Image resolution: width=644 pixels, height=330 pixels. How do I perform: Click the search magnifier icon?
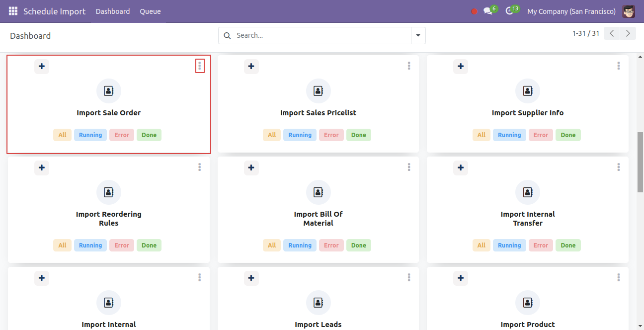tap(228, 36)
